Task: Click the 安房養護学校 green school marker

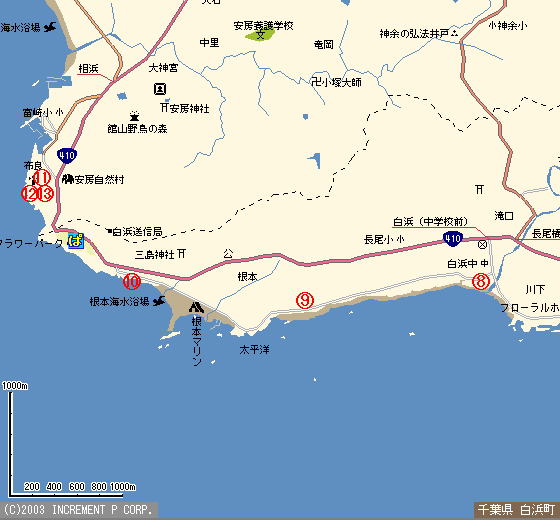Action: (x=260, y=35)
